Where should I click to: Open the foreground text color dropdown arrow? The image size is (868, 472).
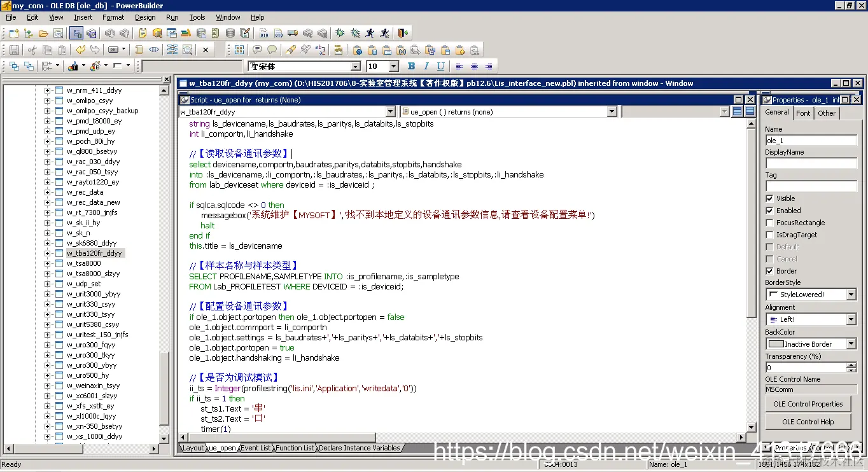(x=83, y=66)
